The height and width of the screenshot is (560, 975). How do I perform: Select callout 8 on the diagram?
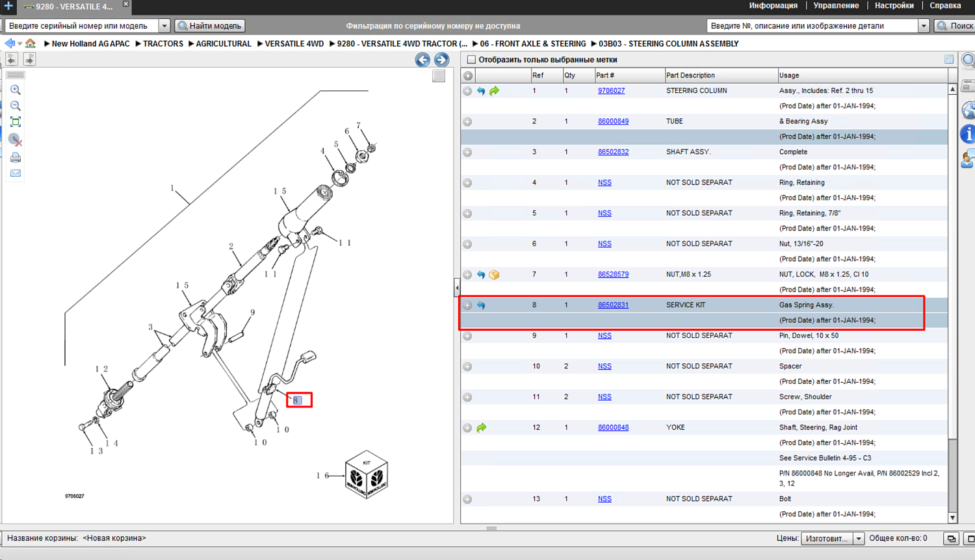297,400
